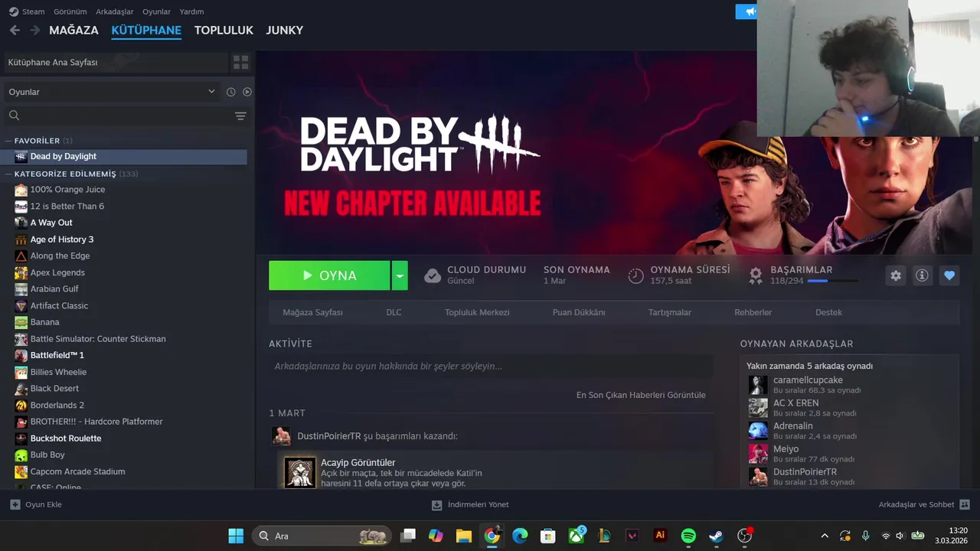The width and height of the screenshot is (980, 551).
Task: Click the back navigation arrow
Action: click(x=15, y=30)
